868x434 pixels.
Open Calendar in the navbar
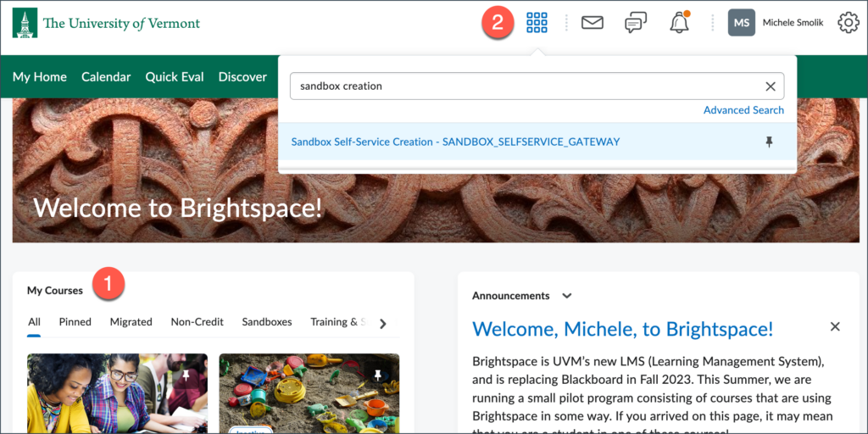[x=106, y=77]
